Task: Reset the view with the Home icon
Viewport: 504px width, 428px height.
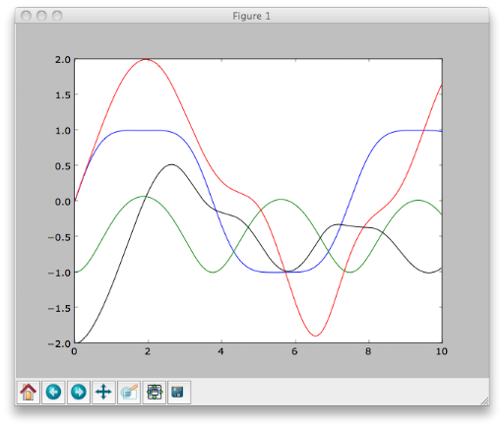Action: point(29,392)
